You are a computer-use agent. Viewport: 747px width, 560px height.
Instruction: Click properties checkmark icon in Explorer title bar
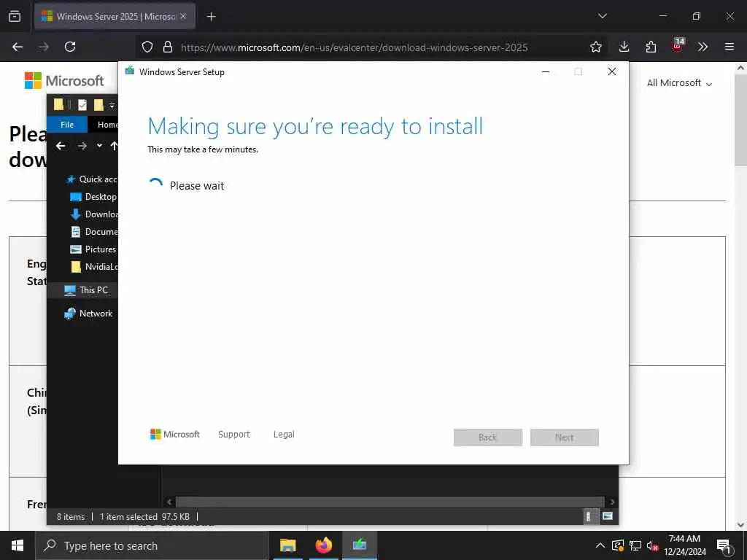[x=82, y=105]
